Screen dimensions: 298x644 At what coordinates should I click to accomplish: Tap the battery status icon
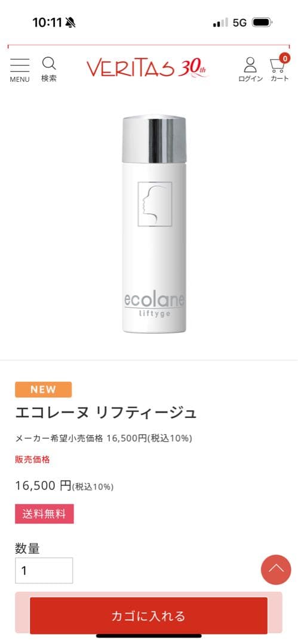pyautogui.click(x=262, y=22)
